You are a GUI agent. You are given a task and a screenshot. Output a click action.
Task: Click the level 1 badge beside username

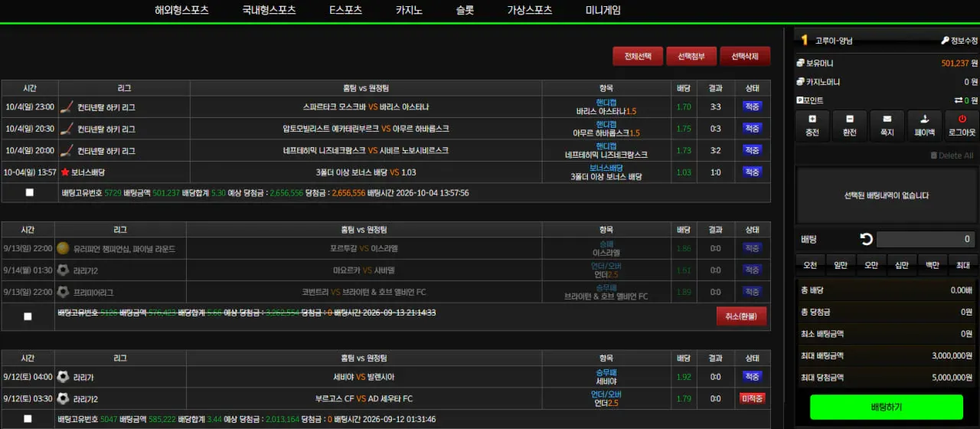(x=805, y=40)
